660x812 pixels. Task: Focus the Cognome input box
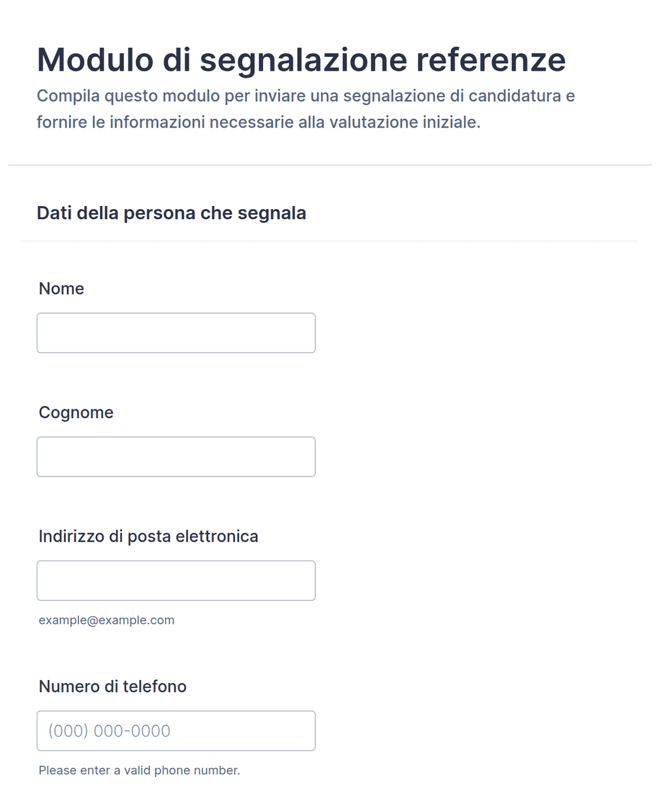coord(176,457)
